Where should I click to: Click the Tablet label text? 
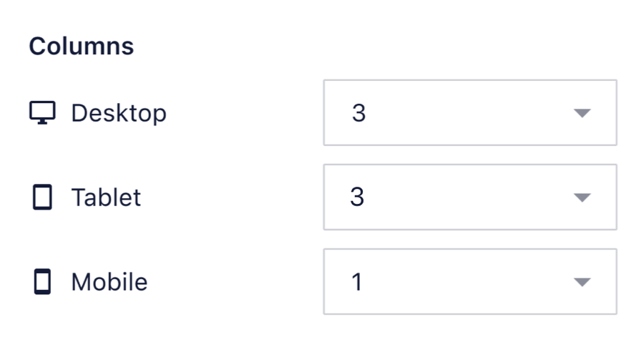106,197
